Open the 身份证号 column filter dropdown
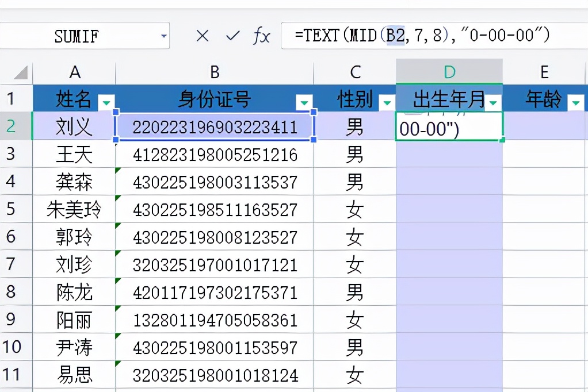Screen dimensions: 588x392 coord(304,102)
